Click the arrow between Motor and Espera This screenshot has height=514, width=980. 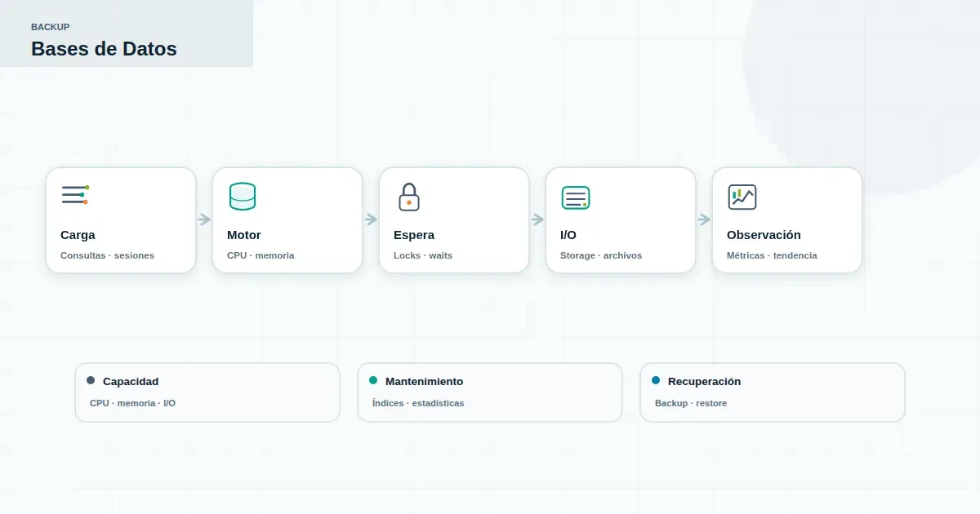pyautogui.click(x=371, y=219)
